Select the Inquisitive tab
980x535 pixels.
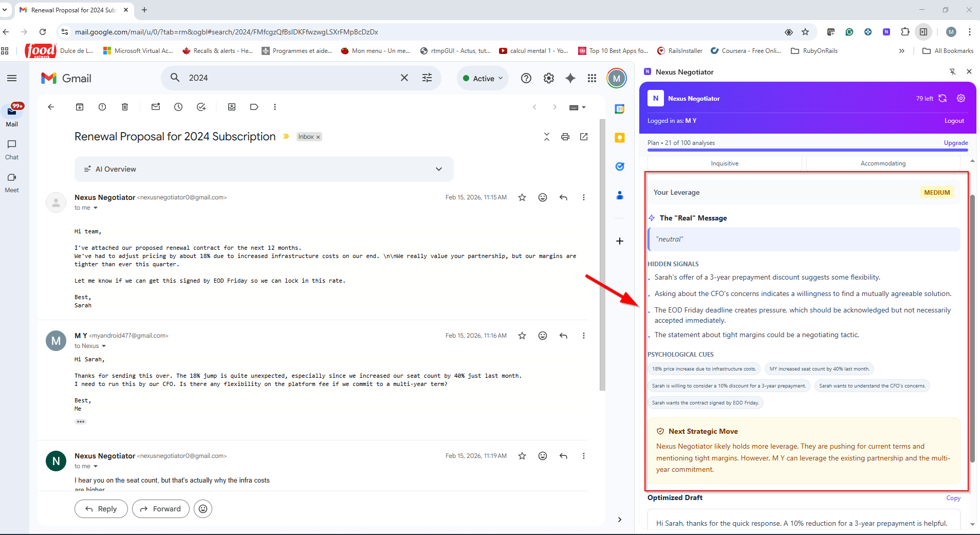(725, 163)
